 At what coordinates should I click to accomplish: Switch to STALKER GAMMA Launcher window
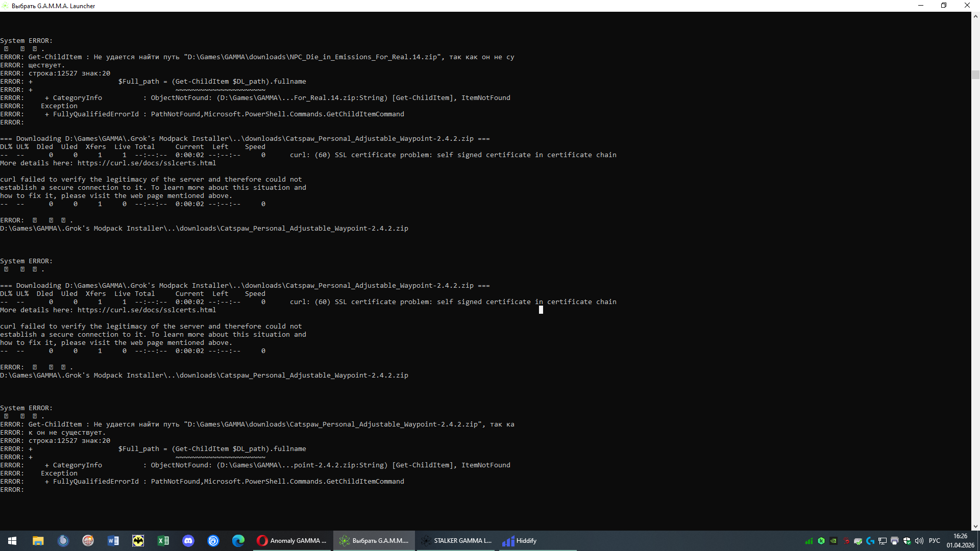[457, 541]
